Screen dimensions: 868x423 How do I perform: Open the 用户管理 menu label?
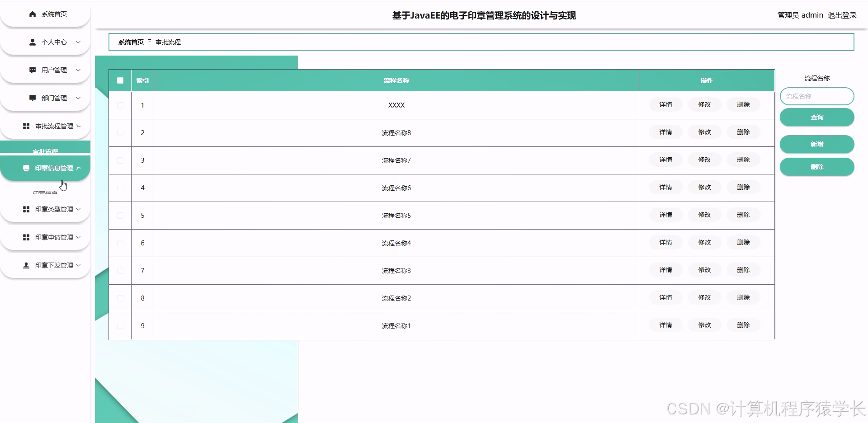tap(54, 70)
